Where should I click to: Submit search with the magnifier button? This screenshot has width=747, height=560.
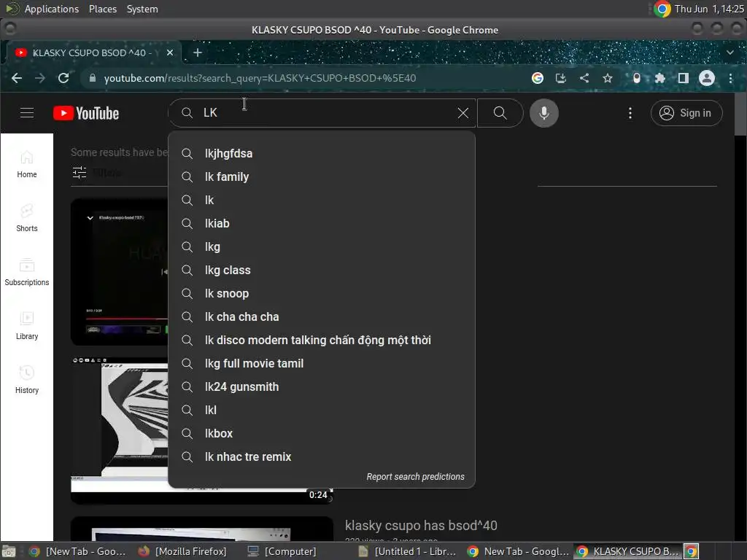coord(500,113)
